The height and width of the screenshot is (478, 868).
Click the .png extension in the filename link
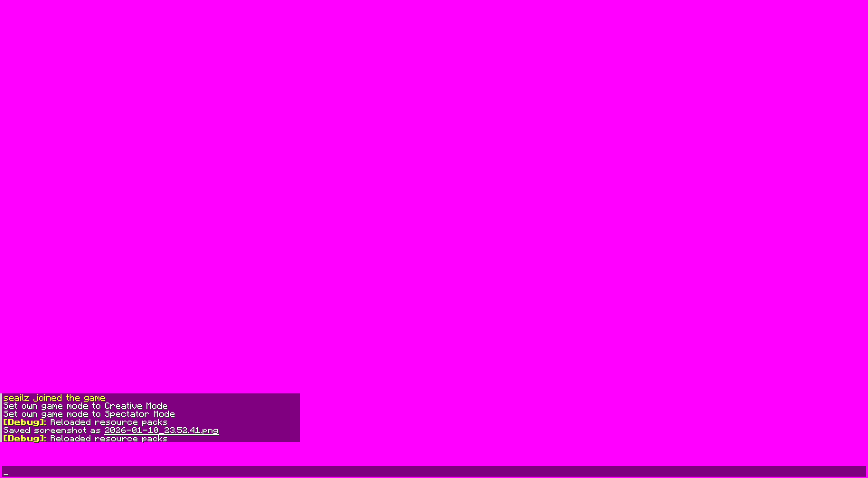(x=210, y=430)
